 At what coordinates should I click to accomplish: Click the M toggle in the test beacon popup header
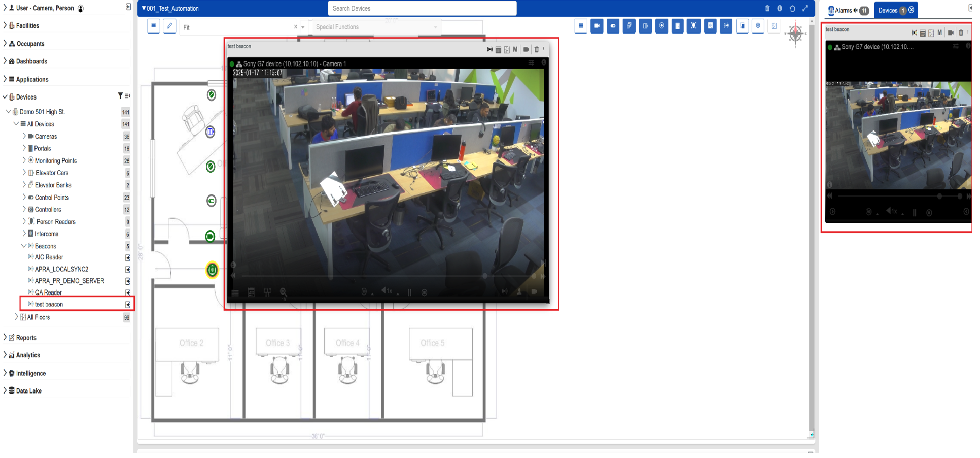click(515, 50)
